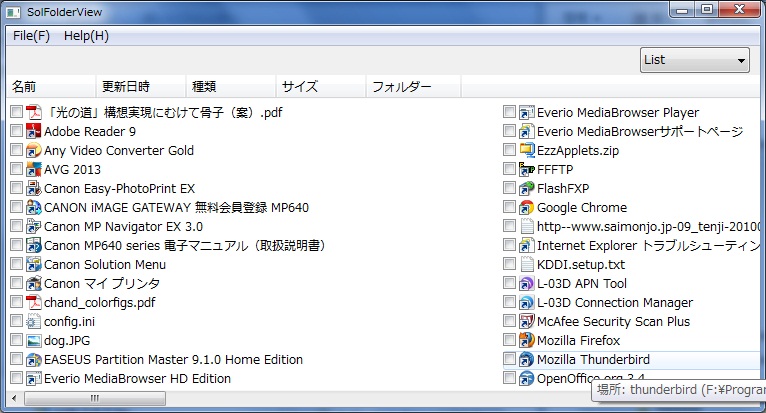Click the KDDI.setup.txt file icon

click(527, 264)
